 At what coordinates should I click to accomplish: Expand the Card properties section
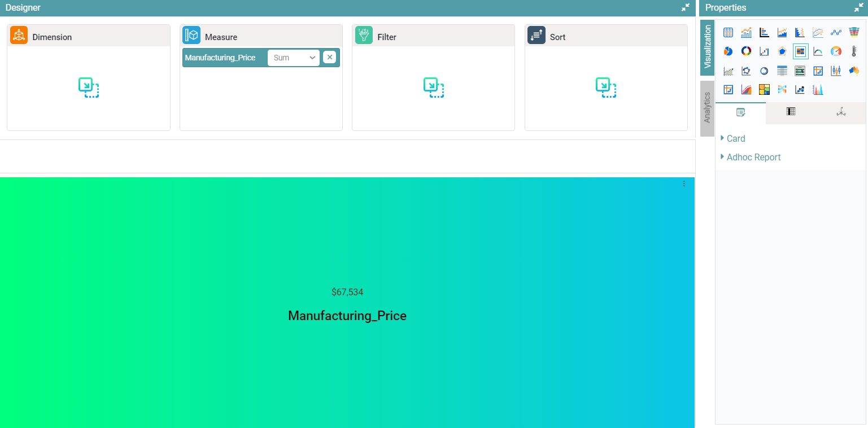(735, 138)
